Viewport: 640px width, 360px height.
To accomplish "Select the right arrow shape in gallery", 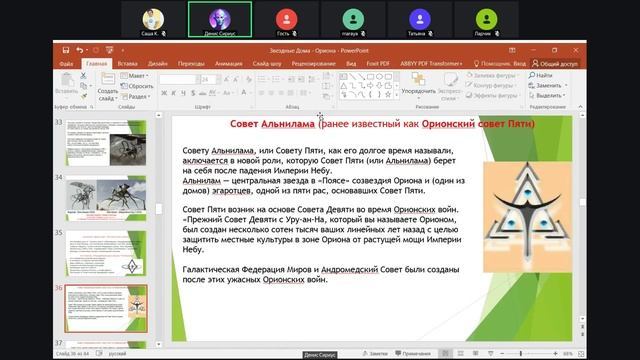I will tap(370, 85).
